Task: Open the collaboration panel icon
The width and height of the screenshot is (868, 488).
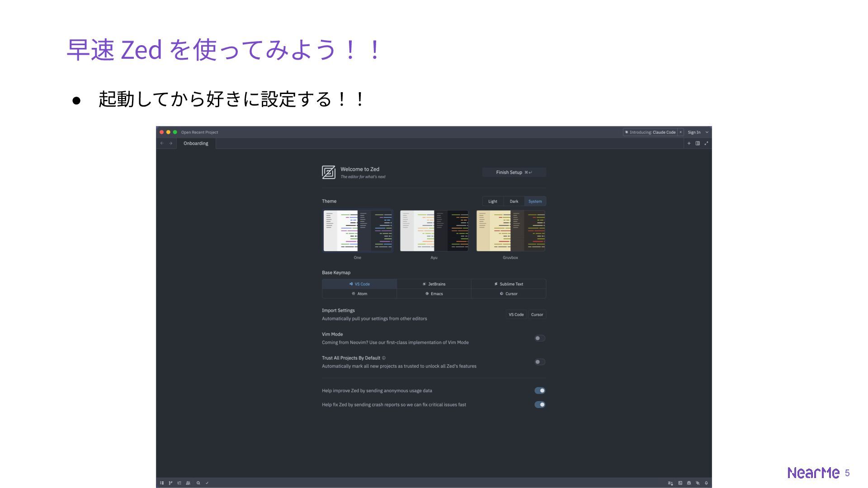Action: click(x=188, y=483)
